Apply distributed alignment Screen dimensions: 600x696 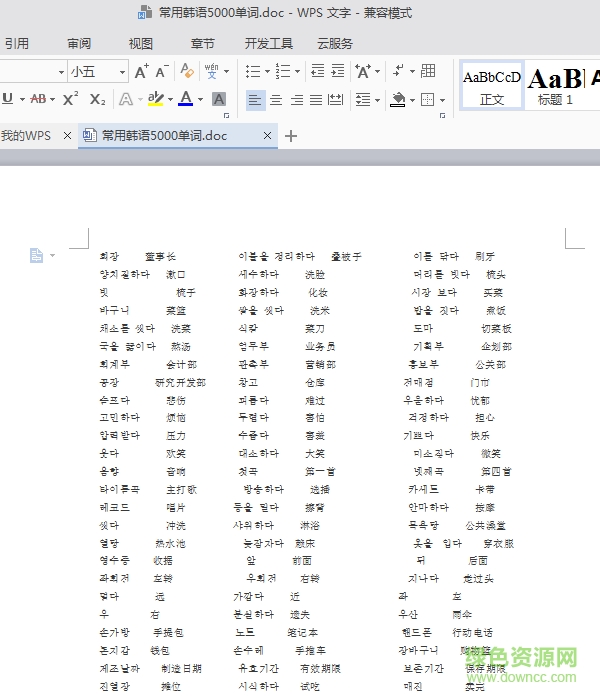tap(336, 99)
